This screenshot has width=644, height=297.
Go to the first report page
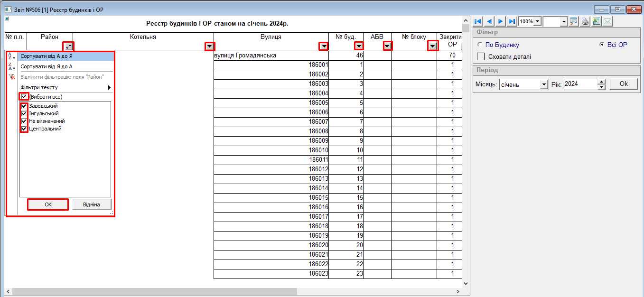click(x=478, y=21)
